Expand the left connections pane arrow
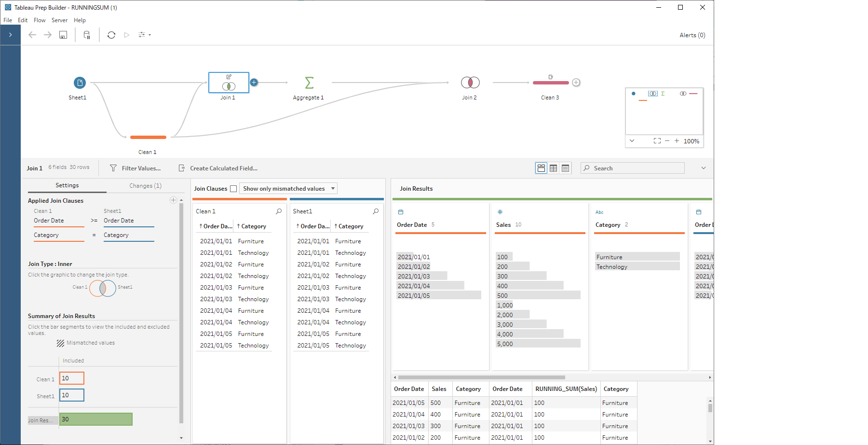This screenshot has width=868, height=445. click(x=10, y=35)
